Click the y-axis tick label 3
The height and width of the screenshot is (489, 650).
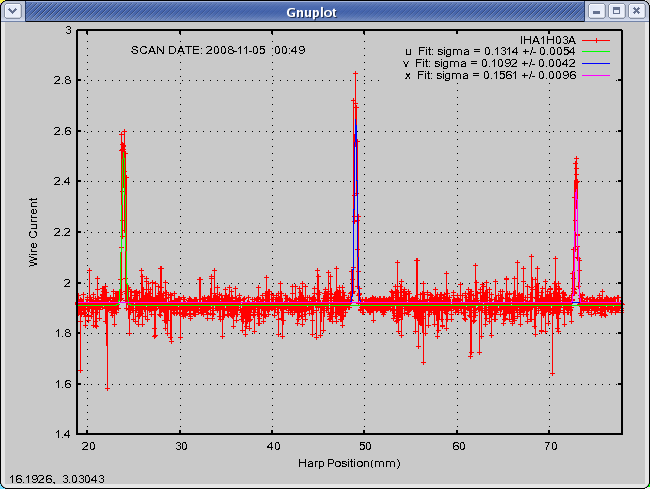coord(68,30)
